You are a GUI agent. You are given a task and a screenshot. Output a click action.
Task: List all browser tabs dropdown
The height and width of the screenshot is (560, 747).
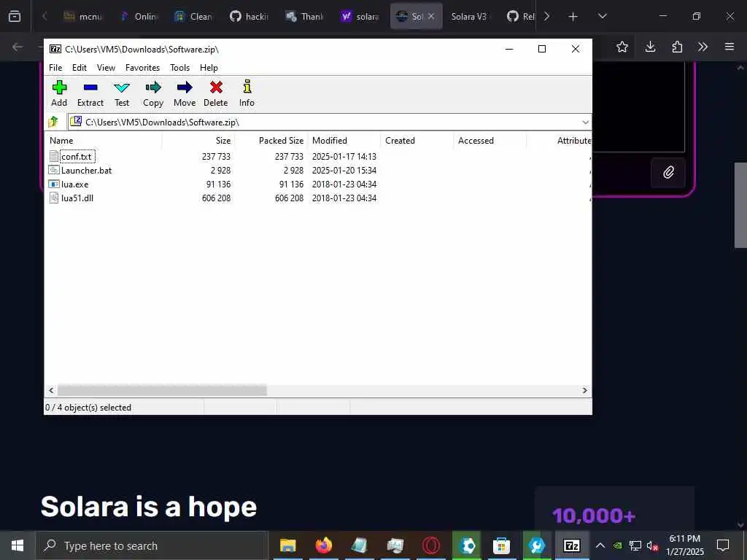[x=602, y=16]
